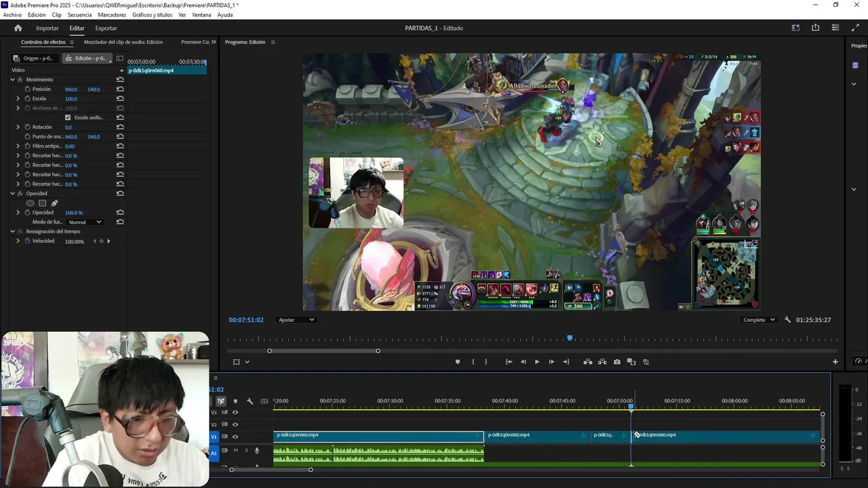868x488 pixels.
Task: Mute audio track A1
Action: click(x=235, y=450)
